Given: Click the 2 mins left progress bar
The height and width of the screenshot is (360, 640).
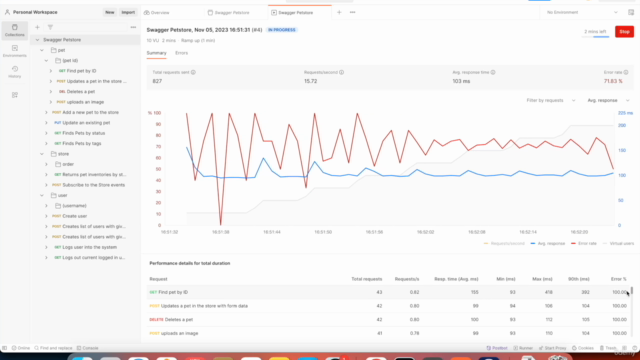Looking at the screenshot, I should (x=595, y=36).
